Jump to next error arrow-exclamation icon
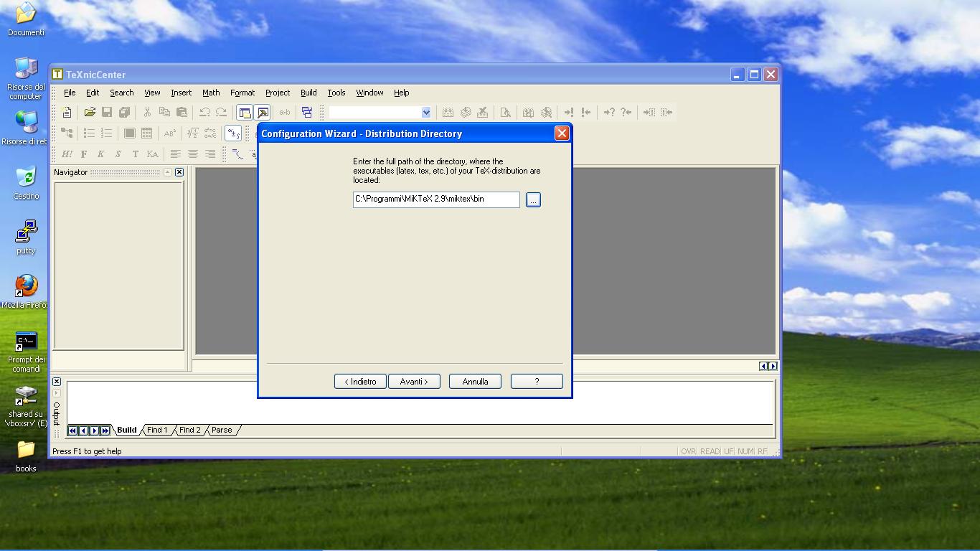The image size is (980, 551). [569, 112]
